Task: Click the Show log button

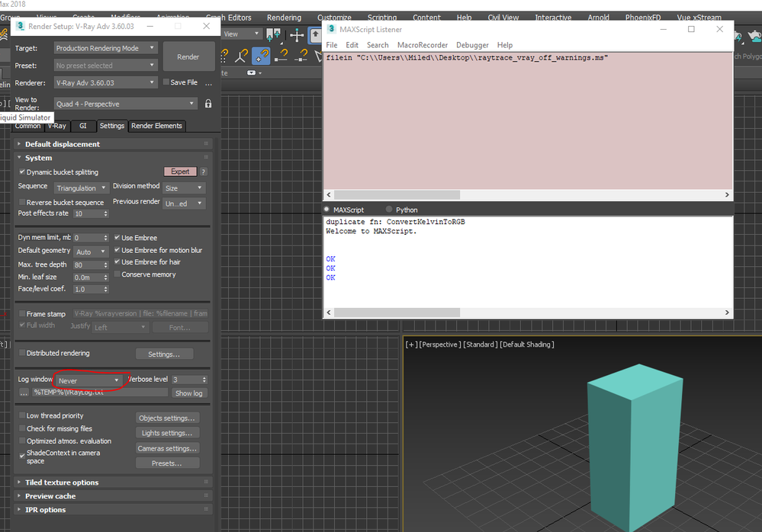Action: click(189, 393)
